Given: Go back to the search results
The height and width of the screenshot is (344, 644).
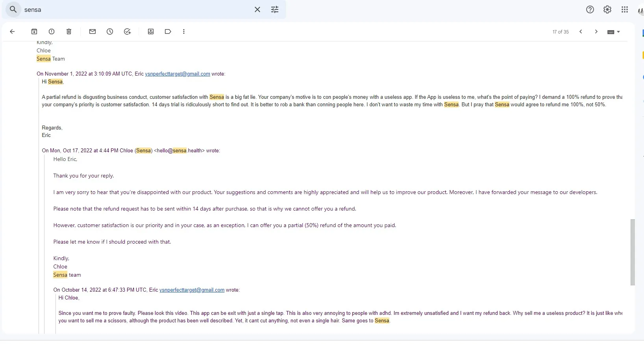Looking at the screenshot, I should coord(12,31).
